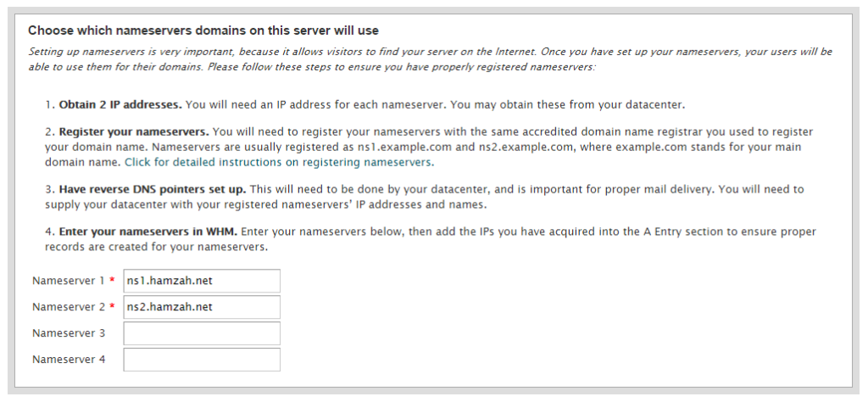Select the empty Nameserver 3 text box
The image size is (868, 402).
point(202,333)
